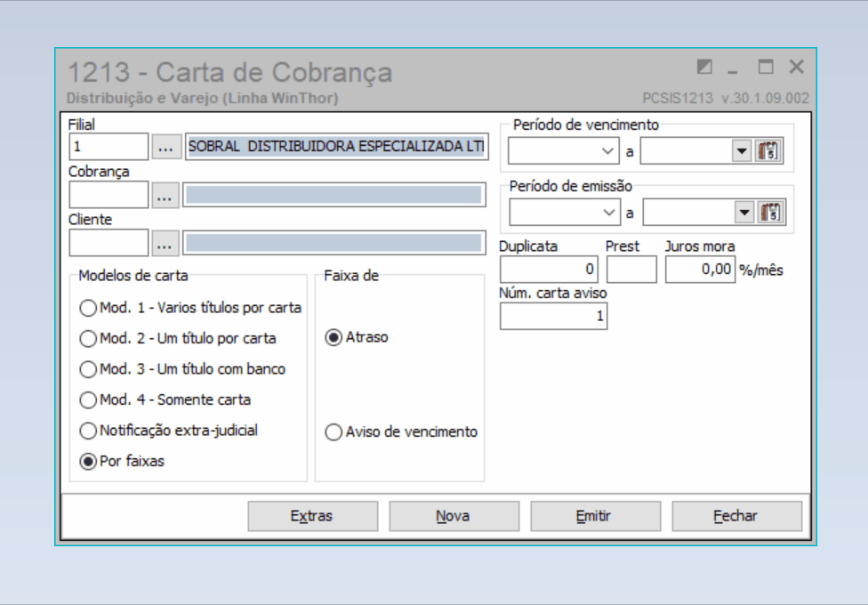Select Mod. 4 - Somente carta
This screenshot has width=868, height=605.
pyautogui.click(x=165, y=399)
